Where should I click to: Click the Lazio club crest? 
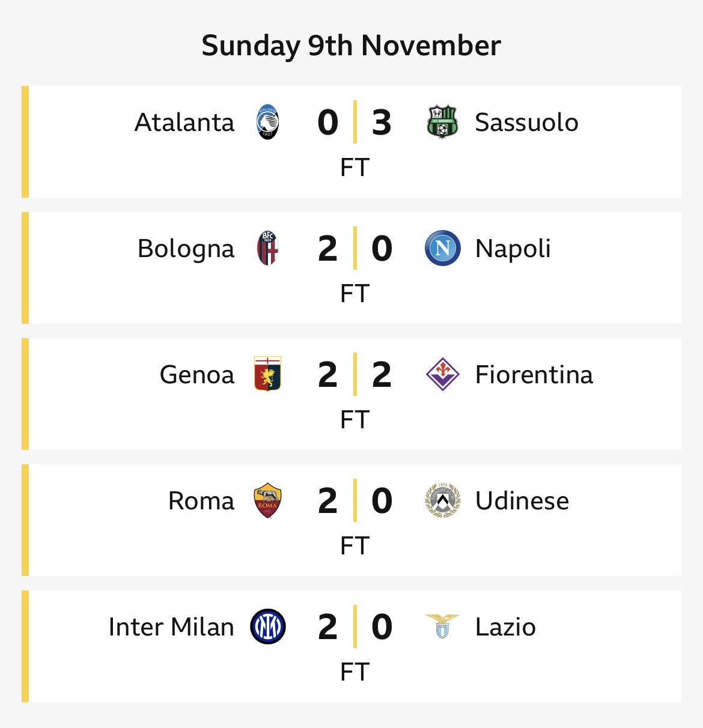pyautogui.click(x=442, y=626)
